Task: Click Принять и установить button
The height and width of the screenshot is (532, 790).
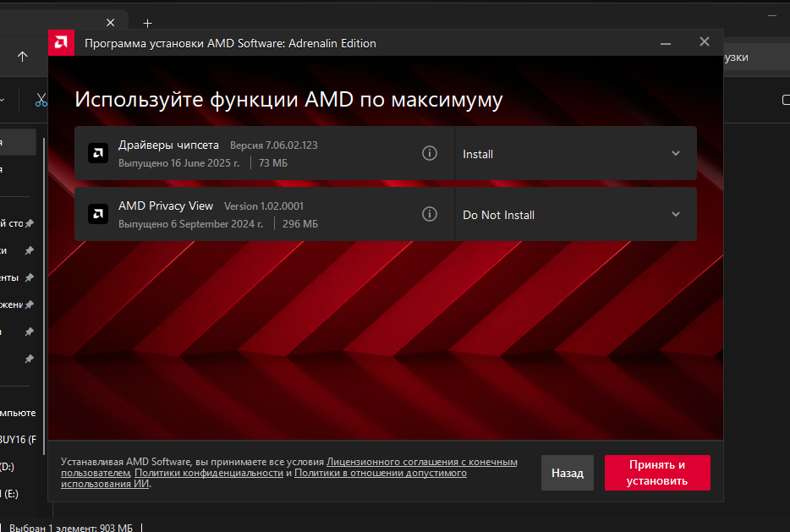Action: point(657,473)
